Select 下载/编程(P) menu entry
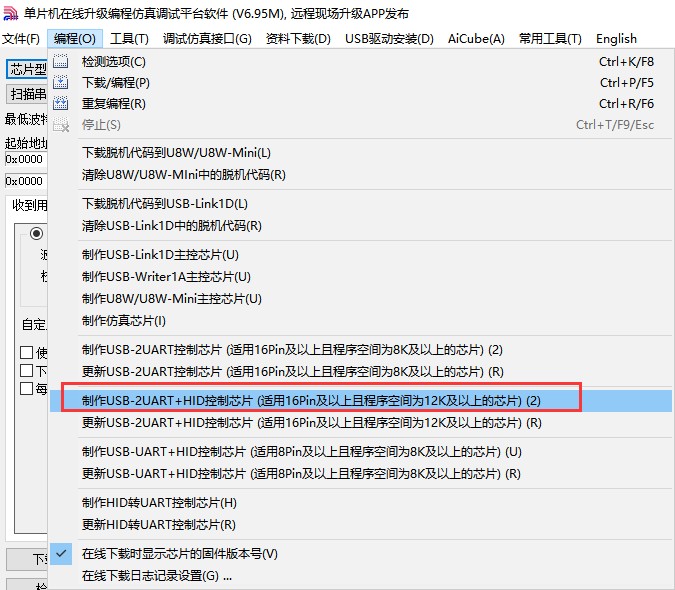Viewport: 675px width, 590px height. tap(361, 83)
